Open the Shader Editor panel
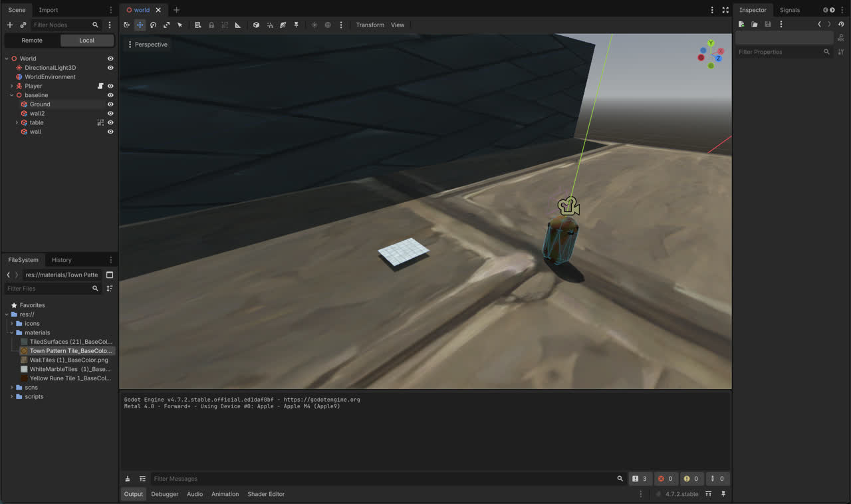 [266, 494]
